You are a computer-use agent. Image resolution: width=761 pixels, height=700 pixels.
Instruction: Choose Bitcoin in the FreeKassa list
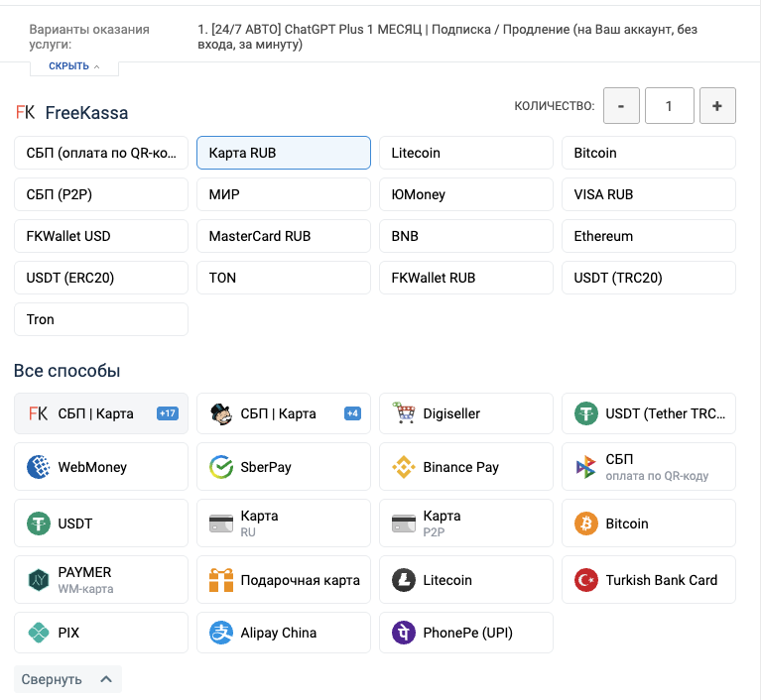(649, 153)
